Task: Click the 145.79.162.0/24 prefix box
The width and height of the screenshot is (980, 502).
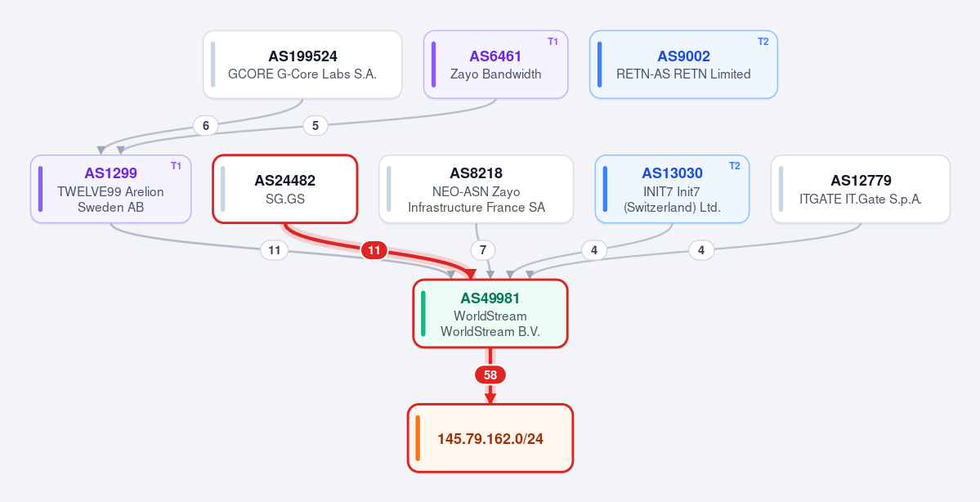Action: 490,438
